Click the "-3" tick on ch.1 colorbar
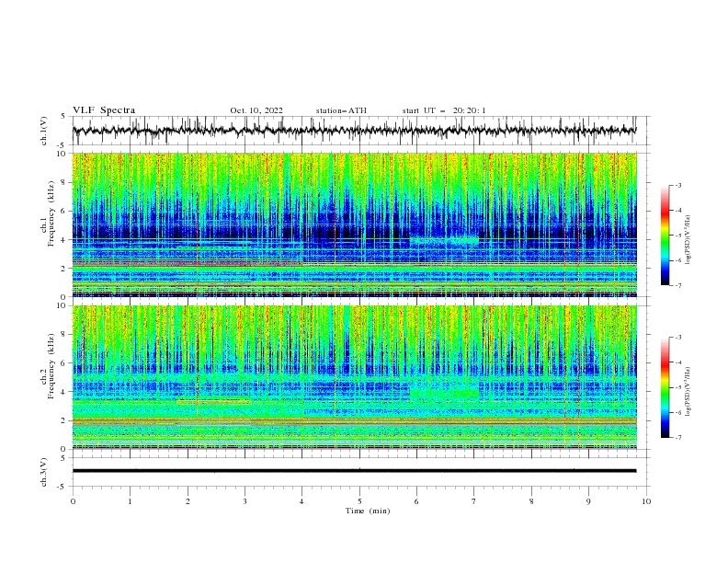This screenshot has width=728, height=563. coord(677,185)
